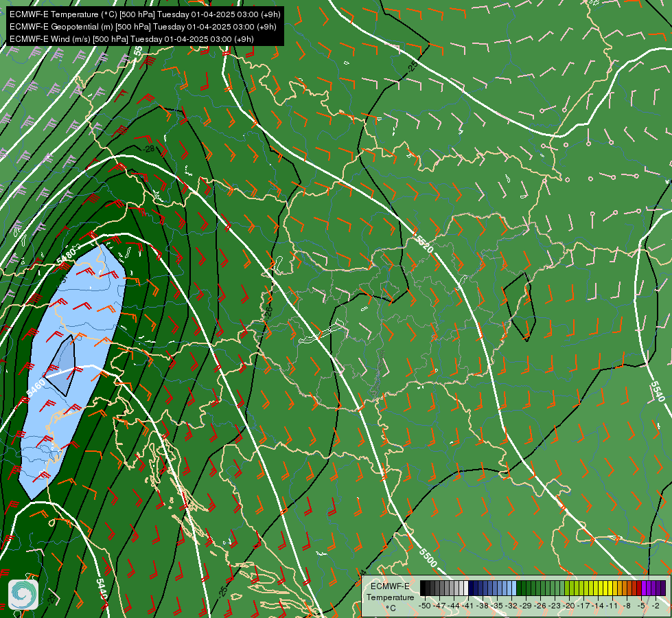Click the -17 tick label on the color scale
Image resolution: width=672 pixels, height=618 pixels.
point(583,606)
